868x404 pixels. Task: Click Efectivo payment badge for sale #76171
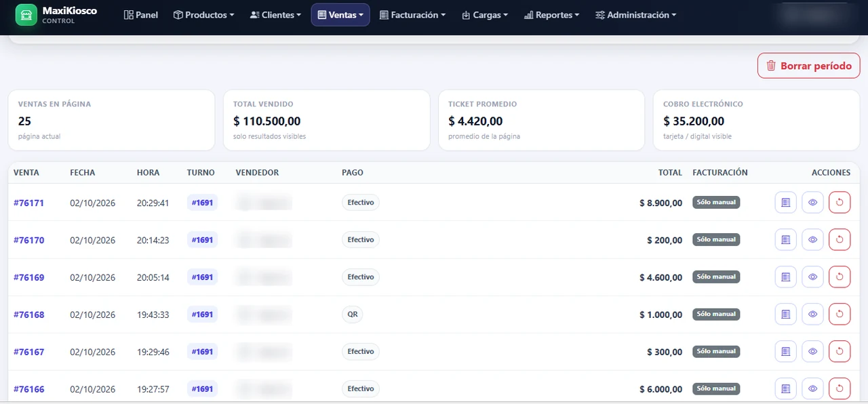click(x=361, y=202)
